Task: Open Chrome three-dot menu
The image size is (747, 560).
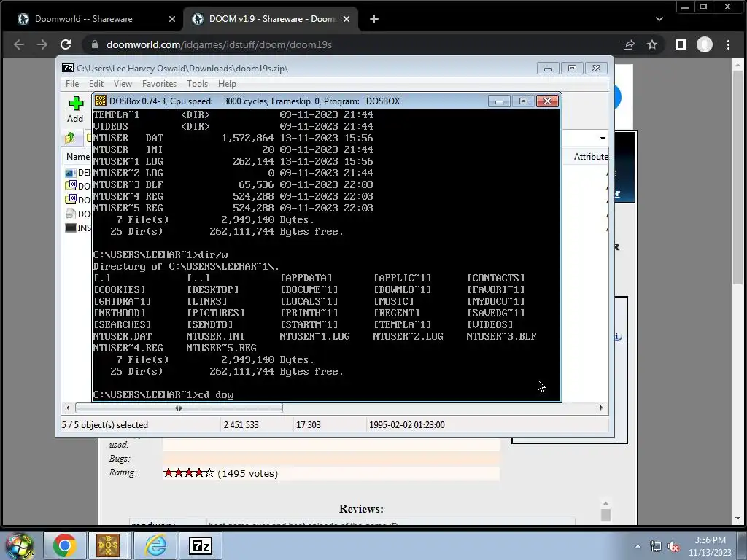Action: pos(729,44)
